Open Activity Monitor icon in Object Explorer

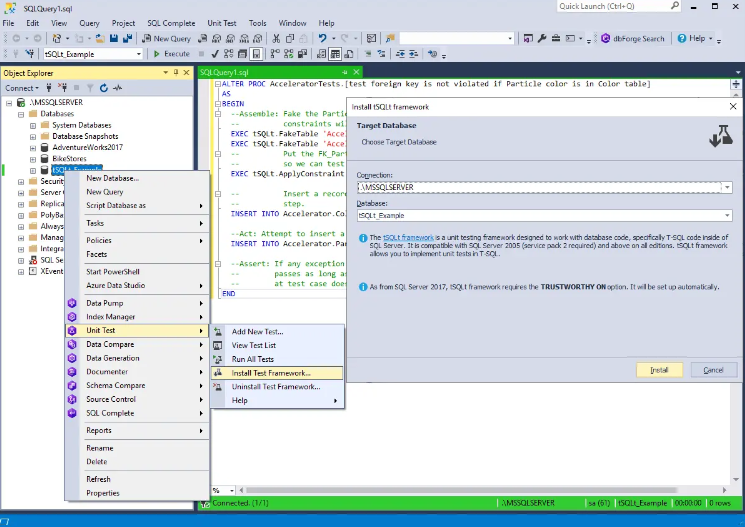(x=117, y=88)
